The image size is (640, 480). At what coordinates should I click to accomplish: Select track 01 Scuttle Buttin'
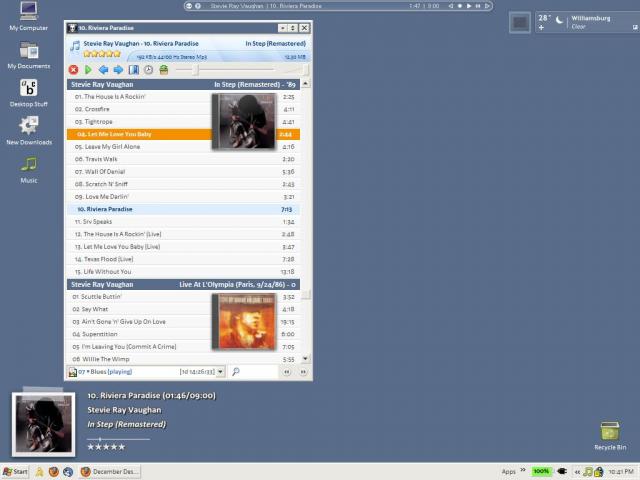[183, 297]
